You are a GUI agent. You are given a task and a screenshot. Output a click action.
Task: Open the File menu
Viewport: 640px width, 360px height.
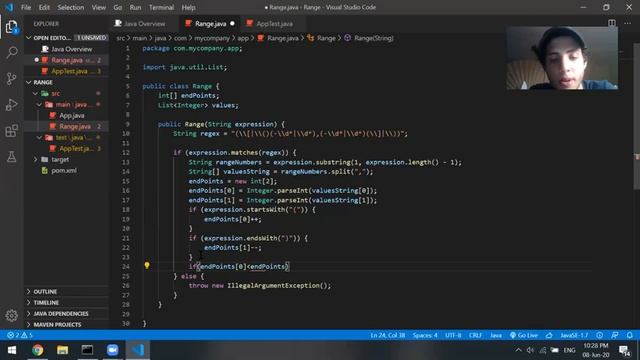(x=26, y=7)
